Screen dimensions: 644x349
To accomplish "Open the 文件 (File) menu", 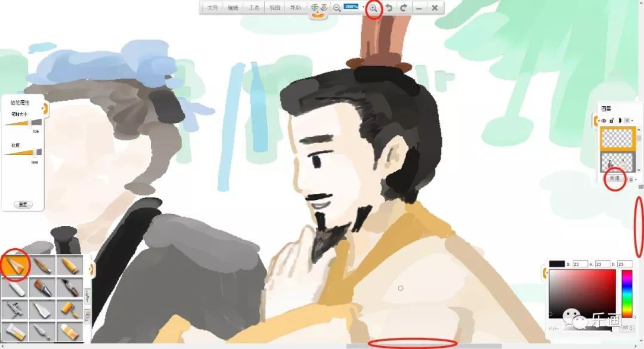I will (x=212, y=8).
